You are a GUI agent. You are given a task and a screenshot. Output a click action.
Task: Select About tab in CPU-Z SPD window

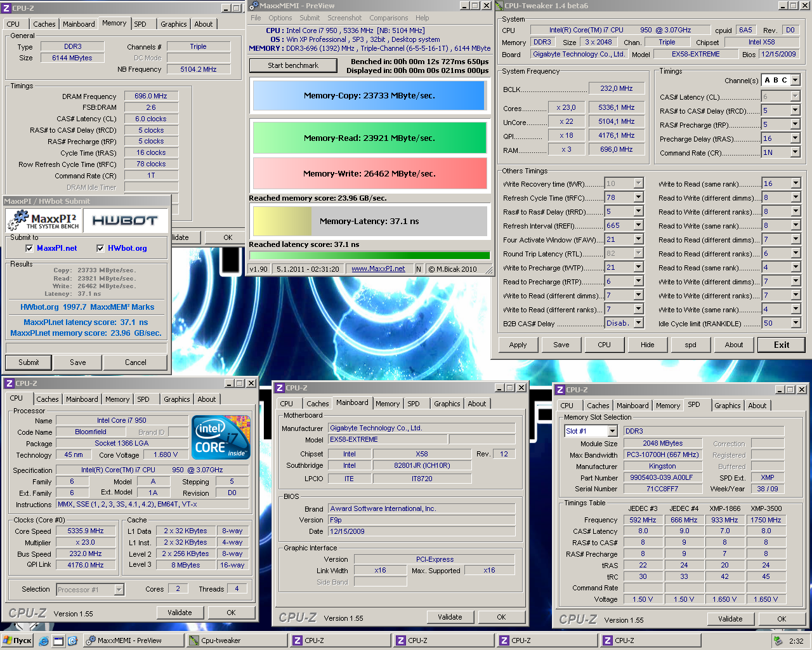[x=757, y=406]
